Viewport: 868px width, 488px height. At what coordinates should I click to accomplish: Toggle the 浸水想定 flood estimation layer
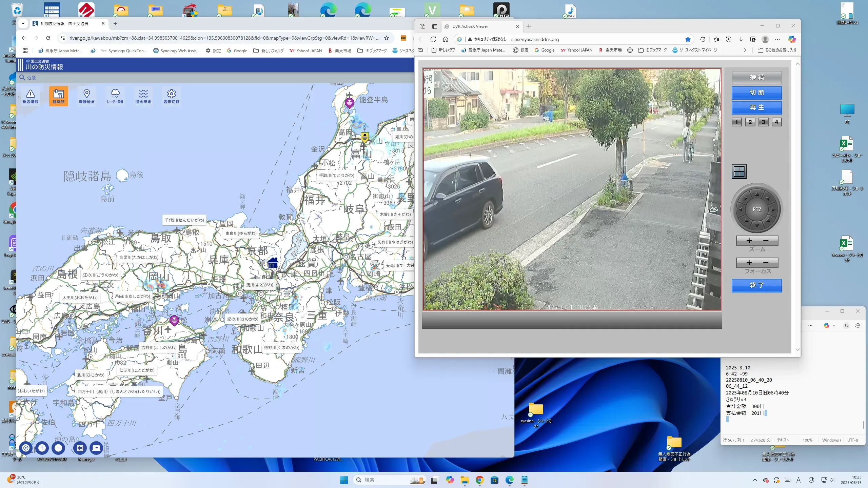(x=143, y=96)
